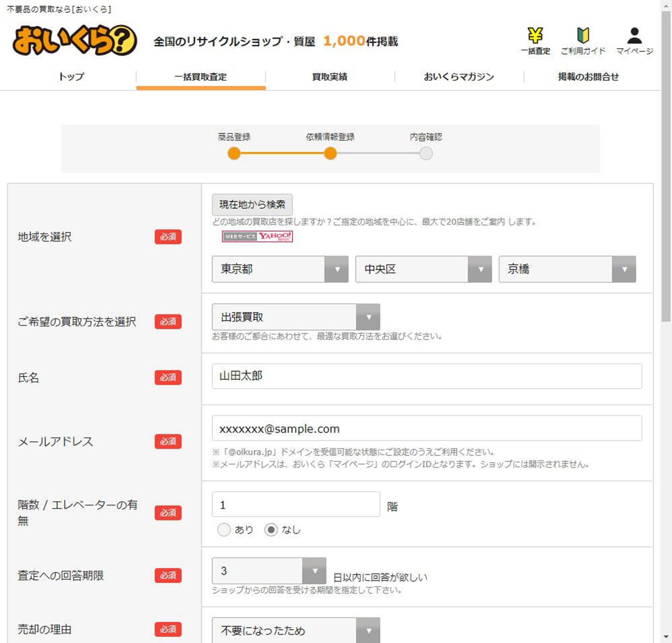Click the 商品登録 progress step marker

coord(234,153)
